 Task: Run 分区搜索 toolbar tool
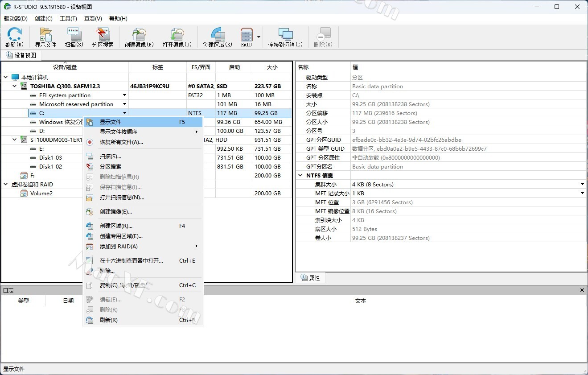pyautogui.click(x=103, y=37)
